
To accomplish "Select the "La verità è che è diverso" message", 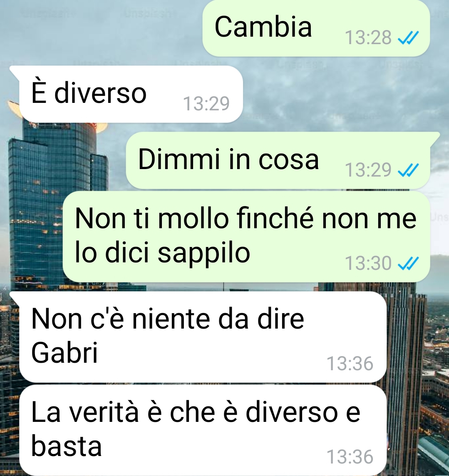I will (x=203, y=430).
